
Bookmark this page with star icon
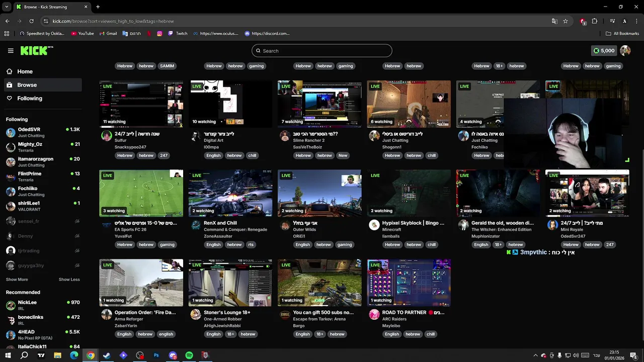[x=566, y=21]
